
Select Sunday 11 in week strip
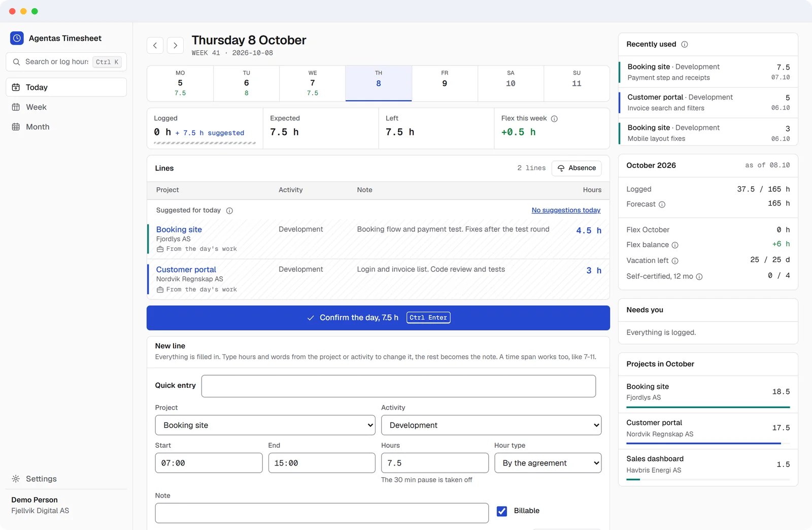[x=577, y=83]
